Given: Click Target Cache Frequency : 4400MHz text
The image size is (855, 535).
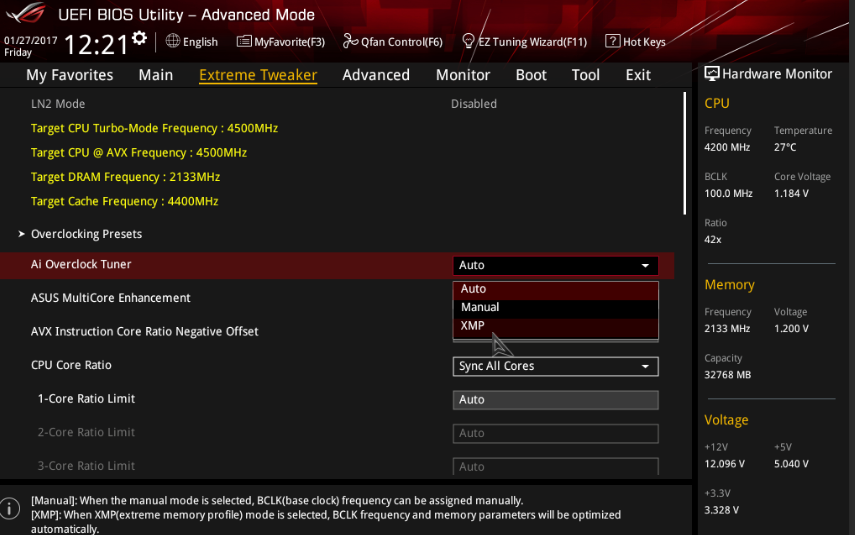Looking at the screenshot, I should pos(124,201).
